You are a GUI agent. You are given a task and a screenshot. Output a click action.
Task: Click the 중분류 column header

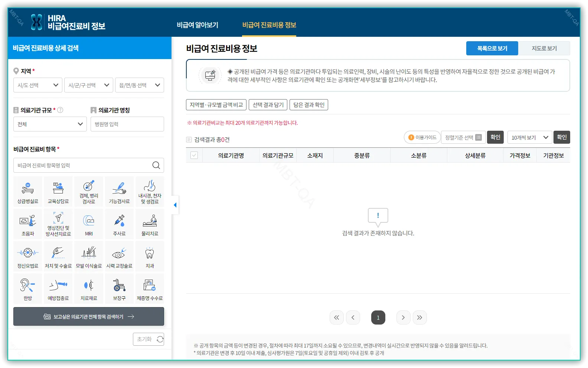362,156
